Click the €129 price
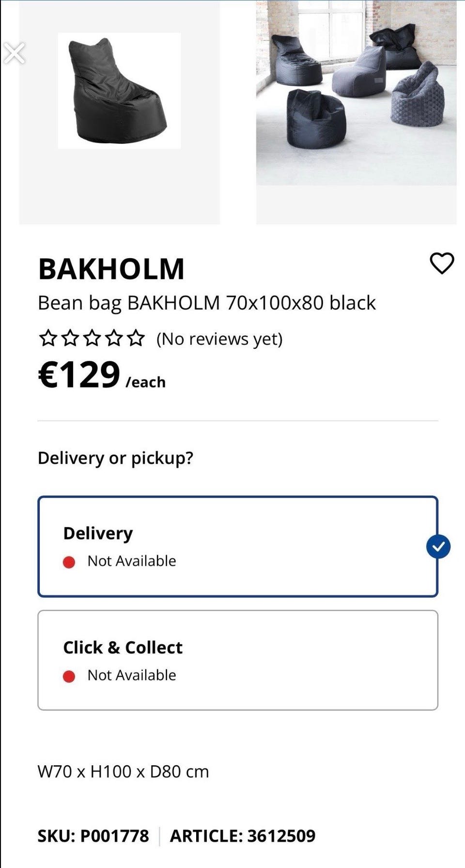The image size is (465, 868). (x=79, y=375)
